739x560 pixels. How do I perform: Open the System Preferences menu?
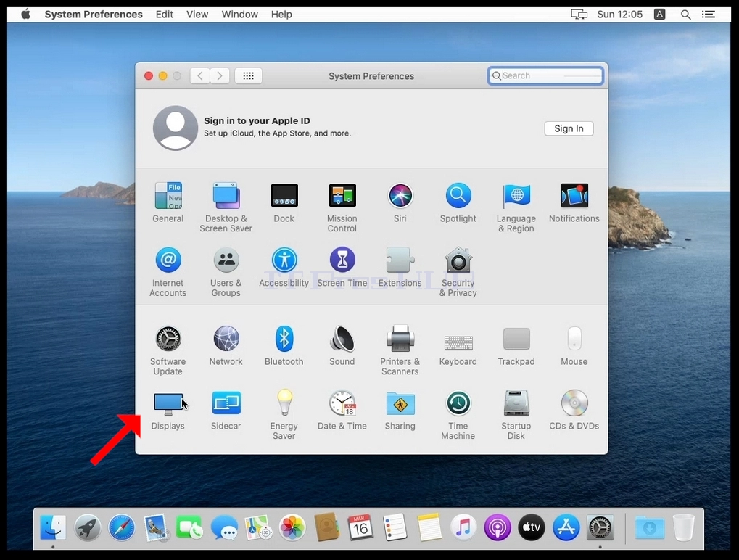pyautogui.click(x=94, y=14)
